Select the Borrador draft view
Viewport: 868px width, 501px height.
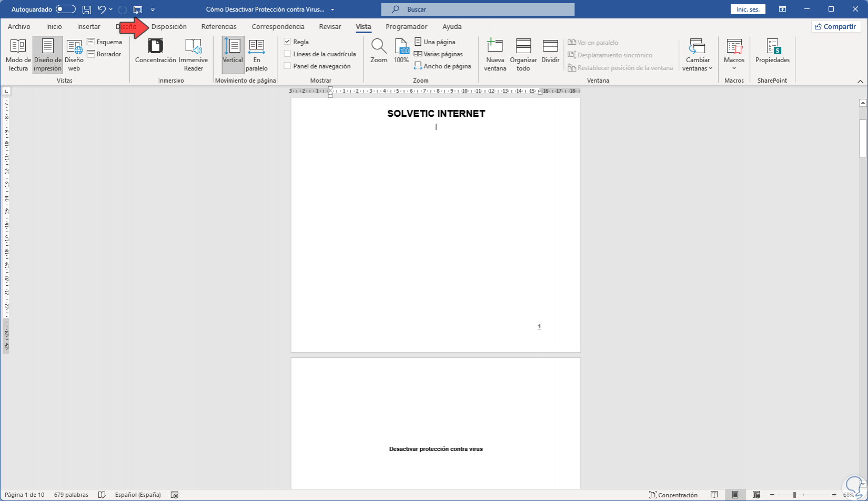tap(104, 54)
